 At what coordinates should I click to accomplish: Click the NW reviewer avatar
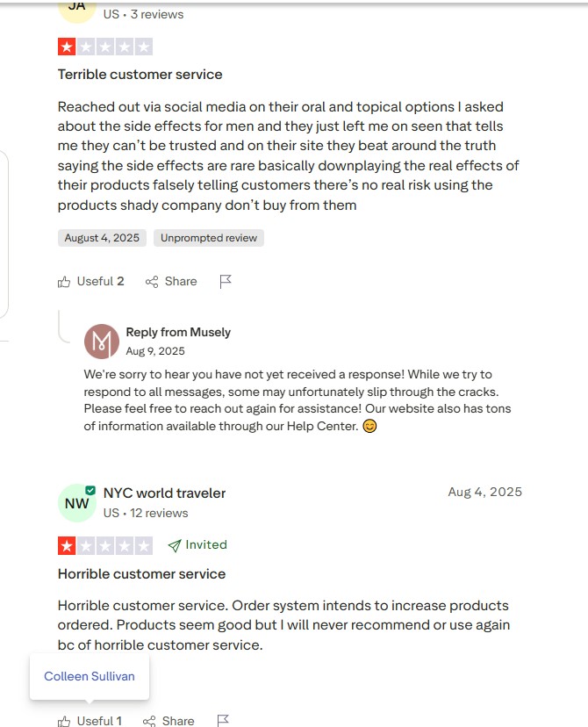point(76,503)
